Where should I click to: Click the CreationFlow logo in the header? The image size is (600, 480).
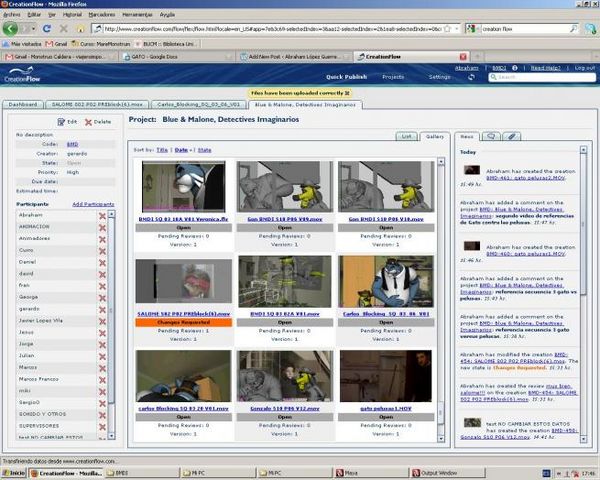coord(22,74)
